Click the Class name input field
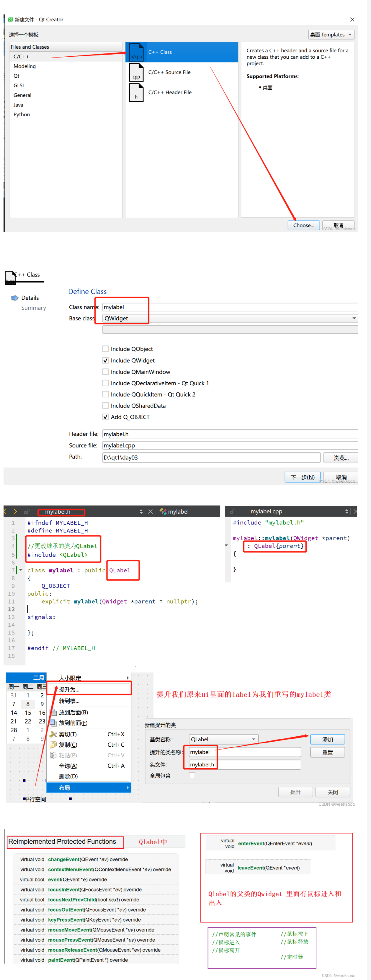Image resolution: width=371 pixels, height=980 pixels. point(230,307)
